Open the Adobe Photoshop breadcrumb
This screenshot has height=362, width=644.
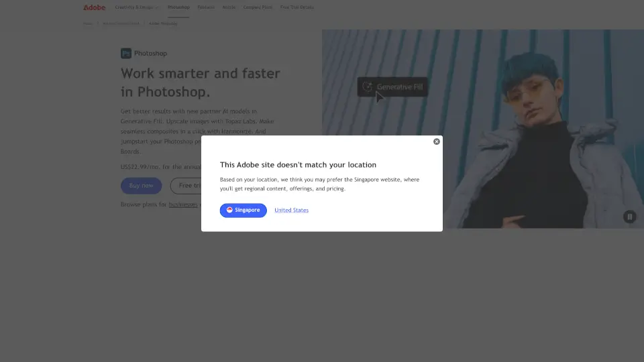coord(163,23)
